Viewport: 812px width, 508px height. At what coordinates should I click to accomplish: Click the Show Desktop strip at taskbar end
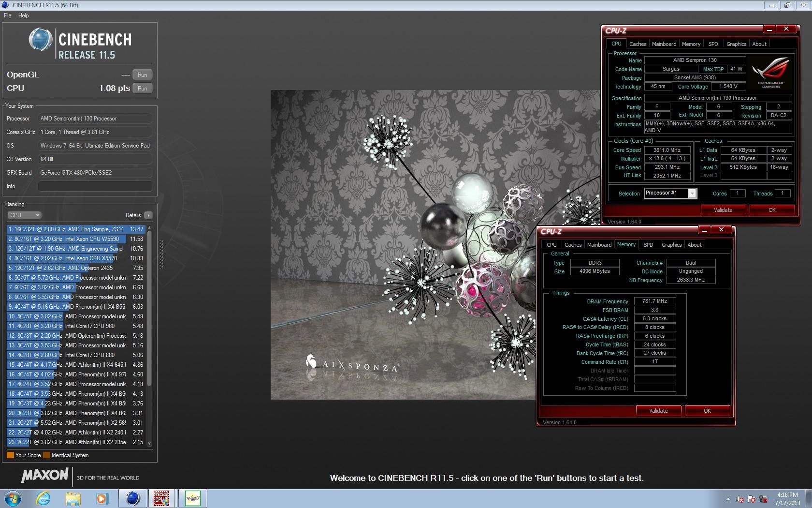click(x=809, y=498)
